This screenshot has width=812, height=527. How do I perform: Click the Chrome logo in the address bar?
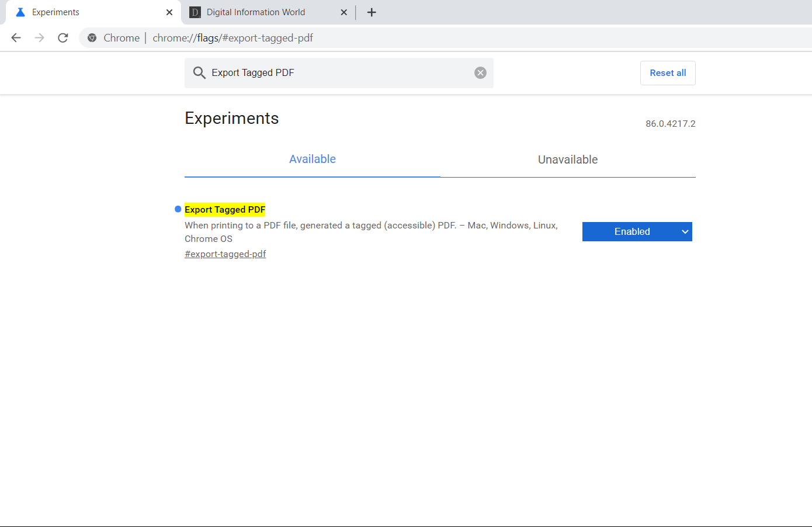click(92, 37)
